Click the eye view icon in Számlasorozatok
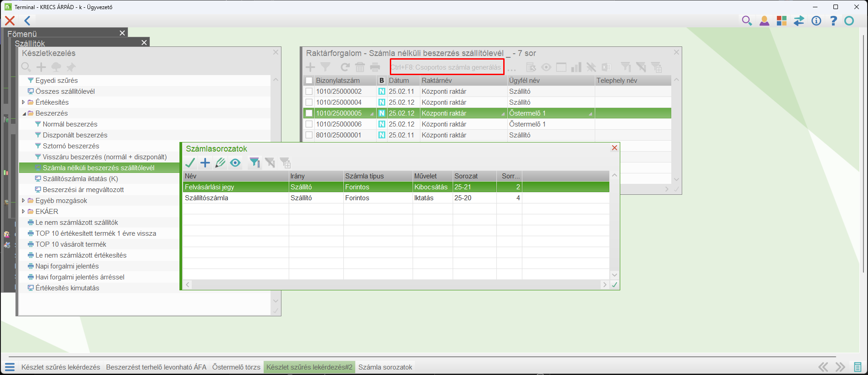This screenshot has width=868, height=375. click(235, 162)
